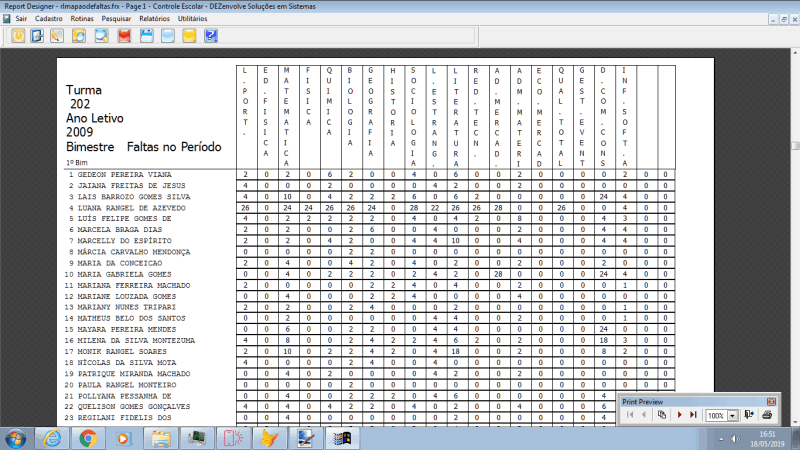
Task: Jump to last page in Print Preview
Action: point(694,414)
